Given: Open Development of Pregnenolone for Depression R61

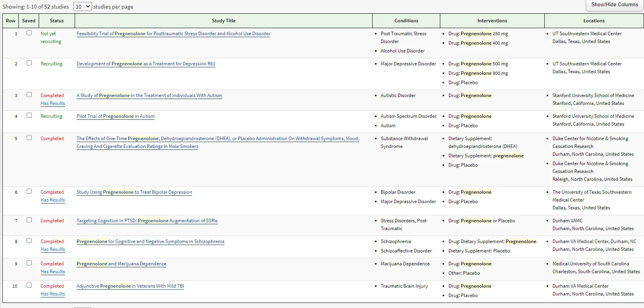Looking at the screenshot, I should point(146,64).
